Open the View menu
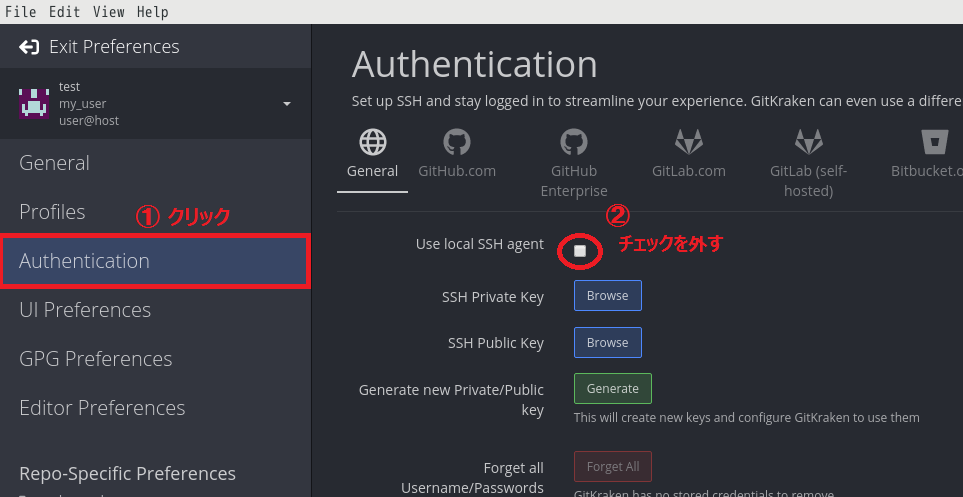 [108, 12]
